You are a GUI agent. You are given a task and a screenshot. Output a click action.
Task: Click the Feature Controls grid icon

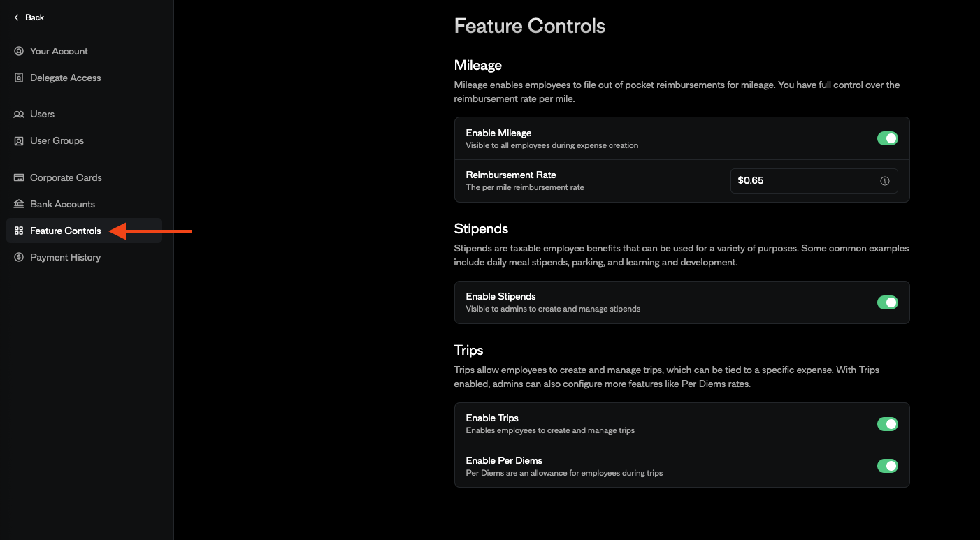[x=19, y=231]
